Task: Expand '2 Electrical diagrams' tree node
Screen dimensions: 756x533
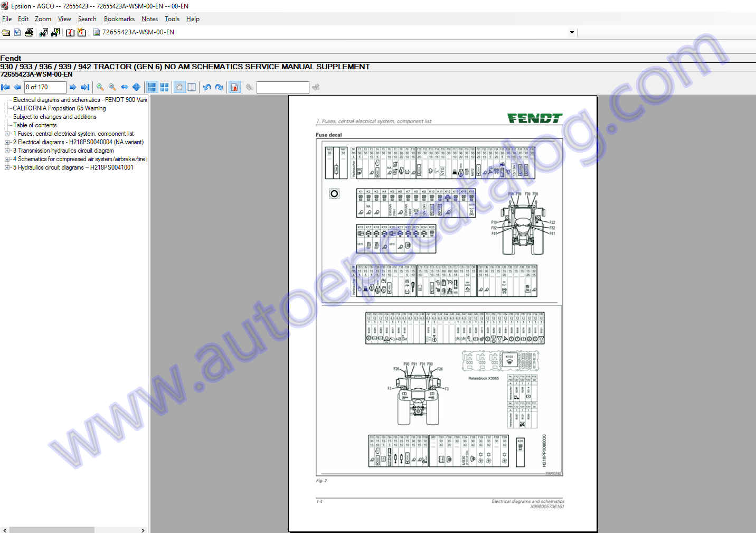Action: pos(7,142)
